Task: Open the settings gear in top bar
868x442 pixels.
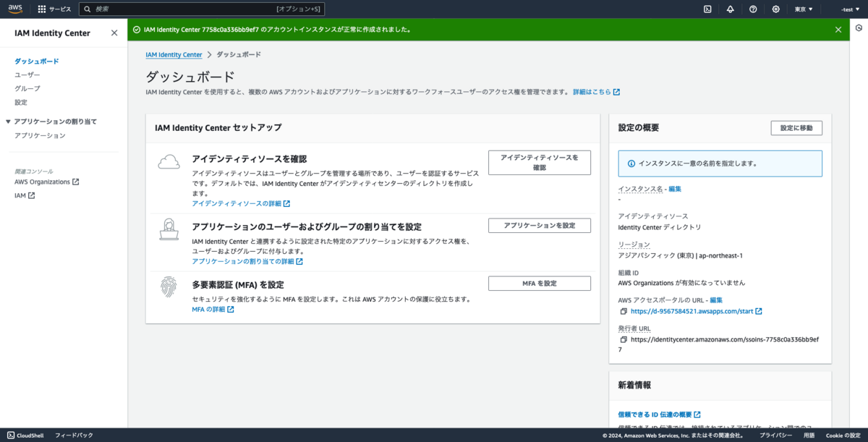Action: [x=776, y=9]
